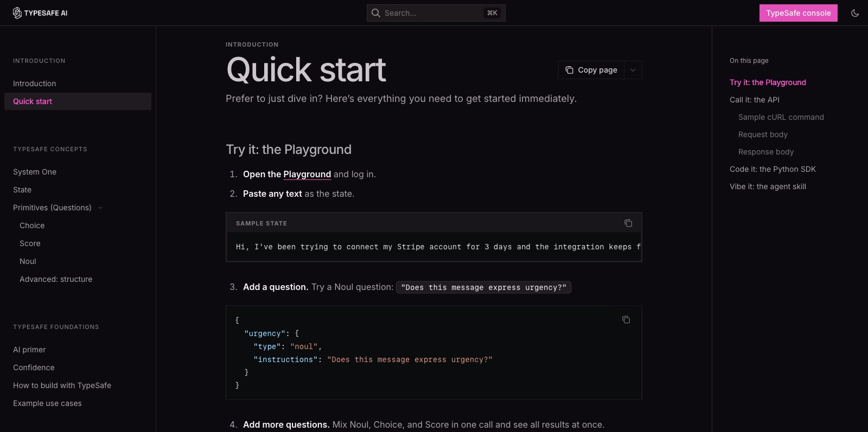Collapse the Primitives (Questions) chevron
Image resolution: width=868 pixels, height=432 pixels.
point(100,208)
